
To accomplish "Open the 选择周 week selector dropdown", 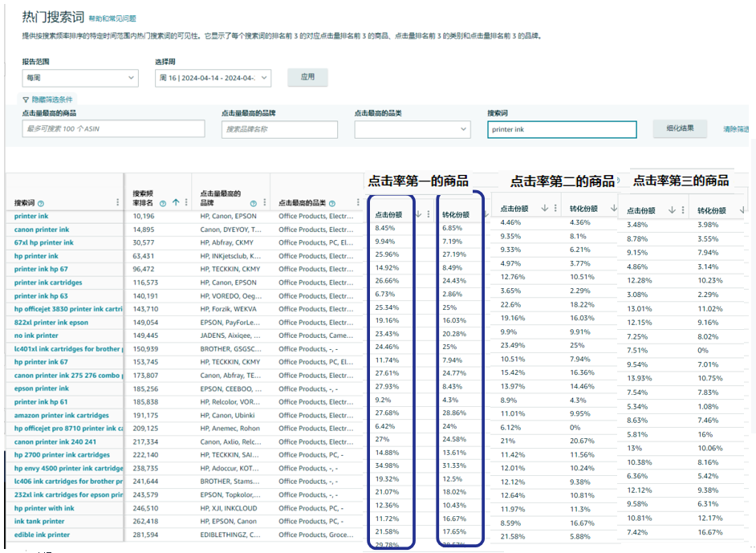I will point(213,78).
